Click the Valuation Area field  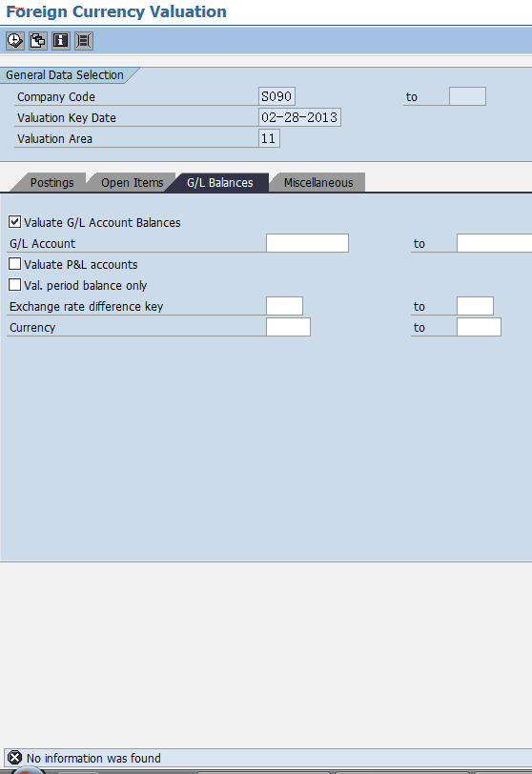[x=269, y=138]
